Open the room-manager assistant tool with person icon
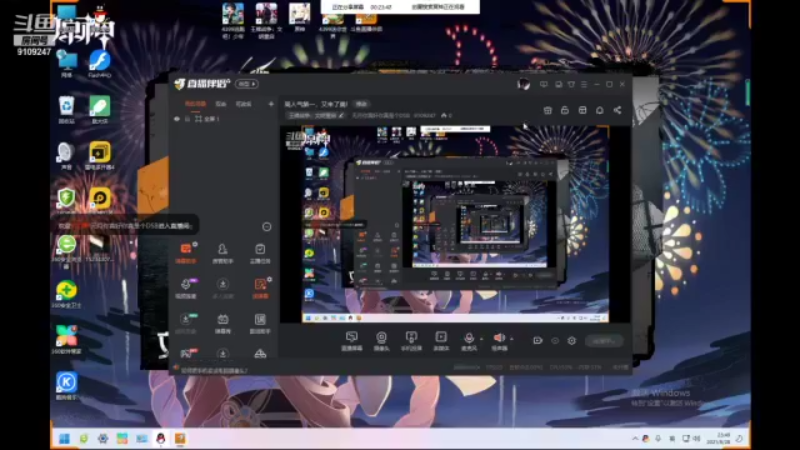The height and width of the screenshot is (450, 800). (x=222, y=253)
